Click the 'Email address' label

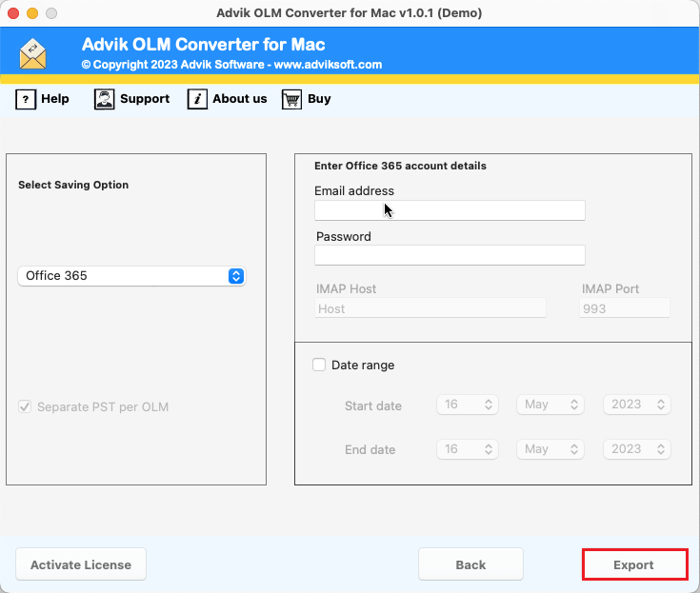tap(354, 190)
